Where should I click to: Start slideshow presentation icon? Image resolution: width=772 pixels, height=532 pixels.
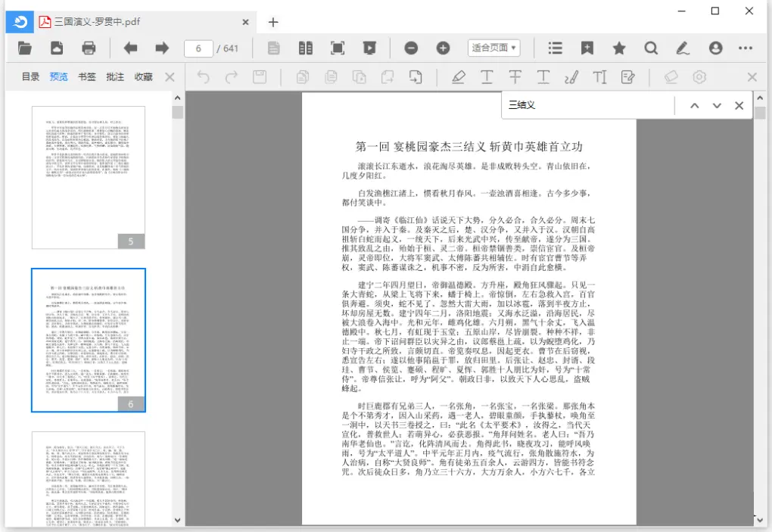pyautogui.click(x=369, y=48)
